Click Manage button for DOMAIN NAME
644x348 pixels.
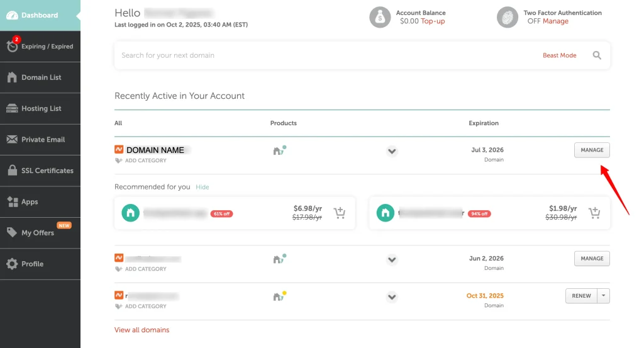click(x=591, y=150)
